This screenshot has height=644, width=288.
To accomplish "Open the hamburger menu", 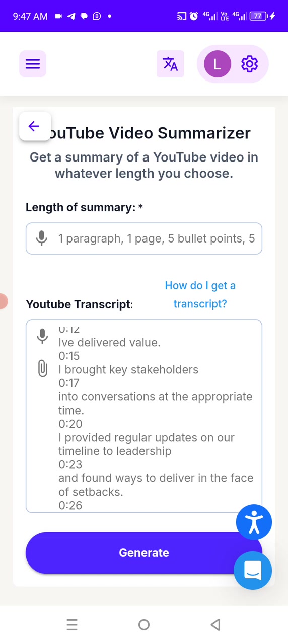I will coord(33,64).
